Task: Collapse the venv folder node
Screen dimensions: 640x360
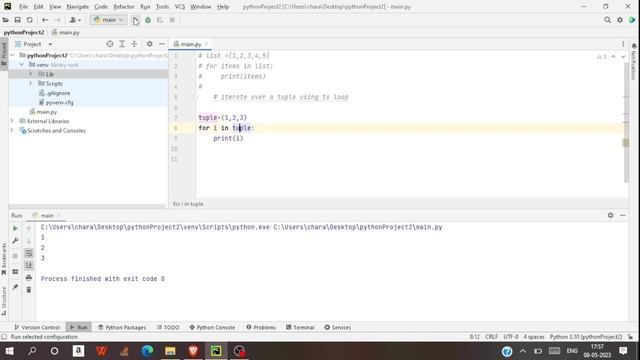Action: point(21,64)
